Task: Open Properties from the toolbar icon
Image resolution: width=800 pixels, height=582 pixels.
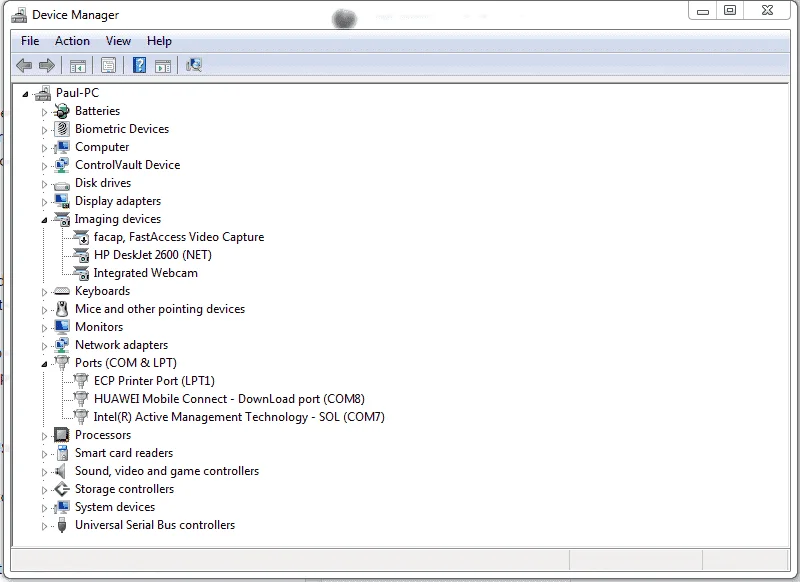Action: pos(108,65)
